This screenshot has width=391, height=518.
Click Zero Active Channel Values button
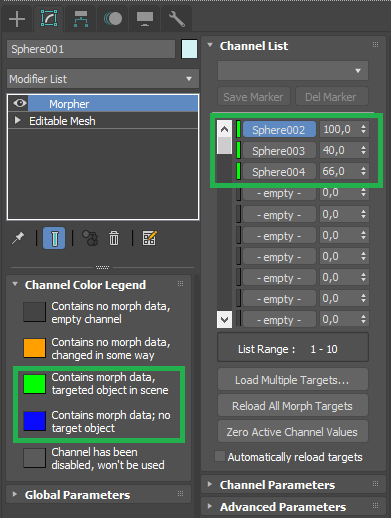pos(293,431)
